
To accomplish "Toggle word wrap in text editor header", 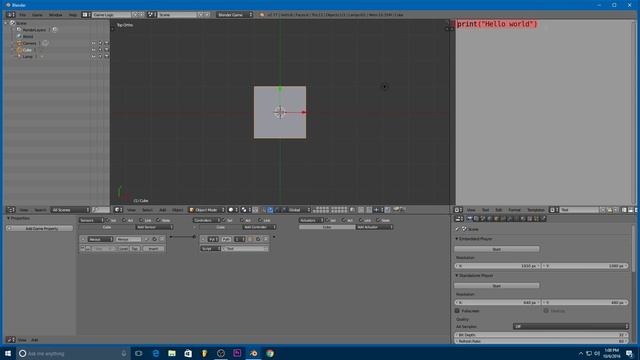I will pyautogui.click(x=631, y=210).
